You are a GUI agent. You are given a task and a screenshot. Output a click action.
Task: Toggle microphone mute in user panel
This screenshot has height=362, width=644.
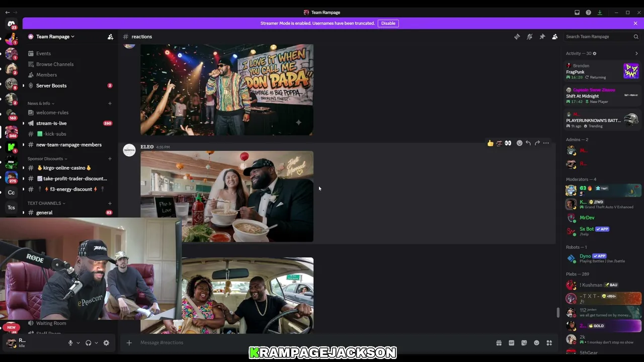click(70, 343)
